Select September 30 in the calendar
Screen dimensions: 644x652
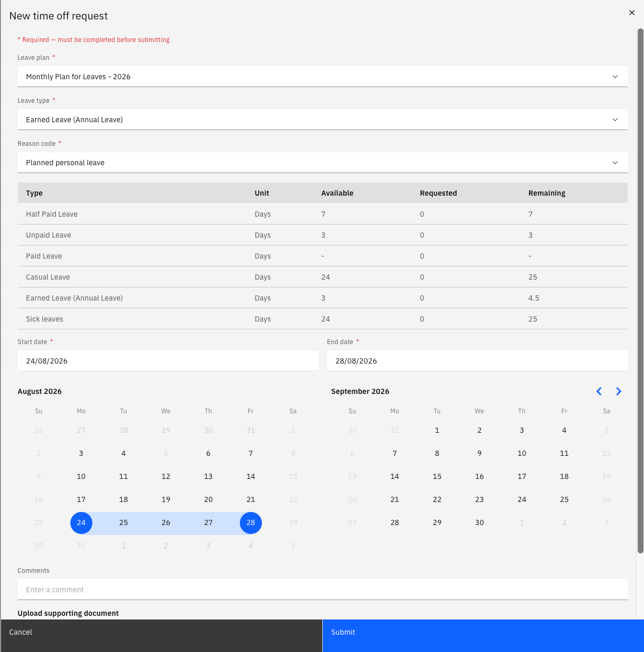pos(480,523)
